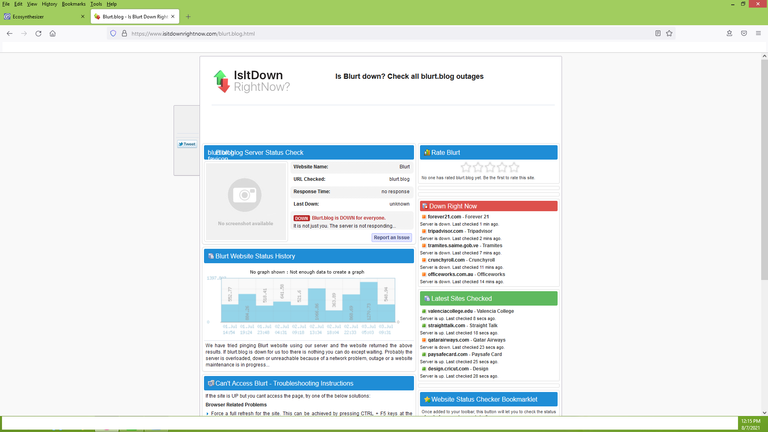Close the Blurt.blog tab
The width and height of the screenshot is (768, 432).
(172, 17)
